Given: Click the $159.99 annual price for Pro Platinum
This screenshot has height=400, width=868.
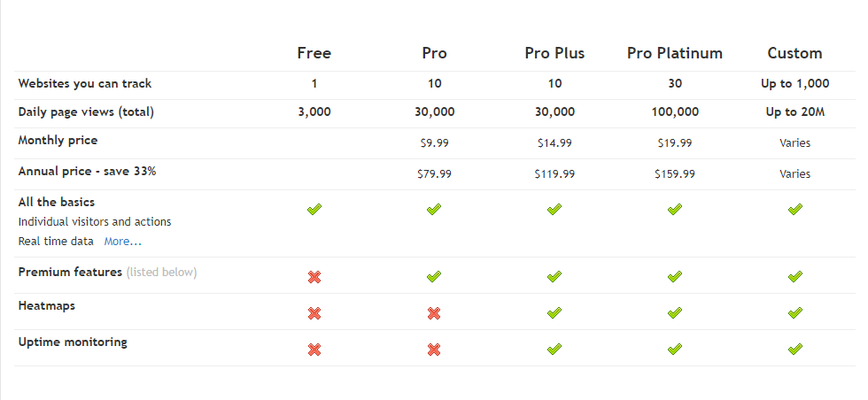Looking at the screenshot, I should 675,173.
